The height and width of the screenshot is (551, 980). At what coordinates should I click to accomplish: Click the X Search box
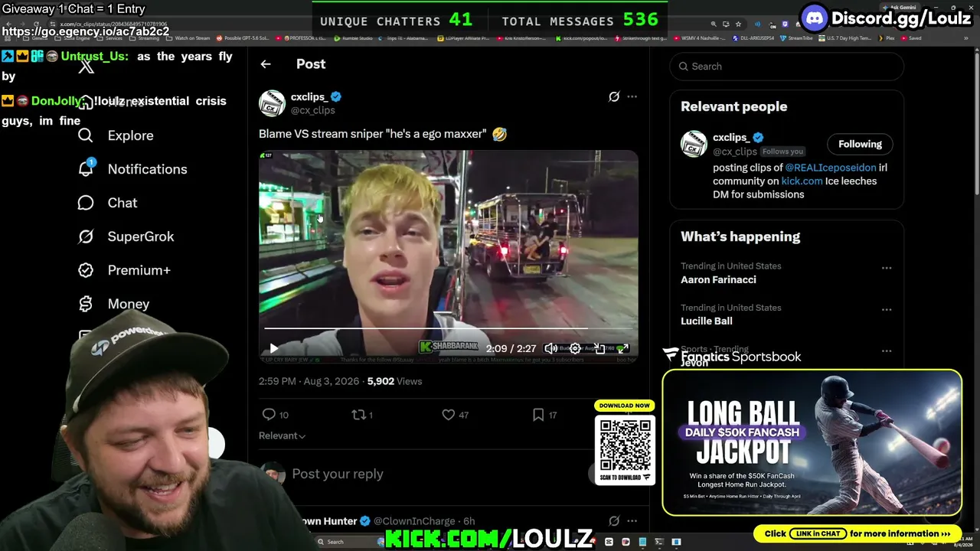(786, 67)
